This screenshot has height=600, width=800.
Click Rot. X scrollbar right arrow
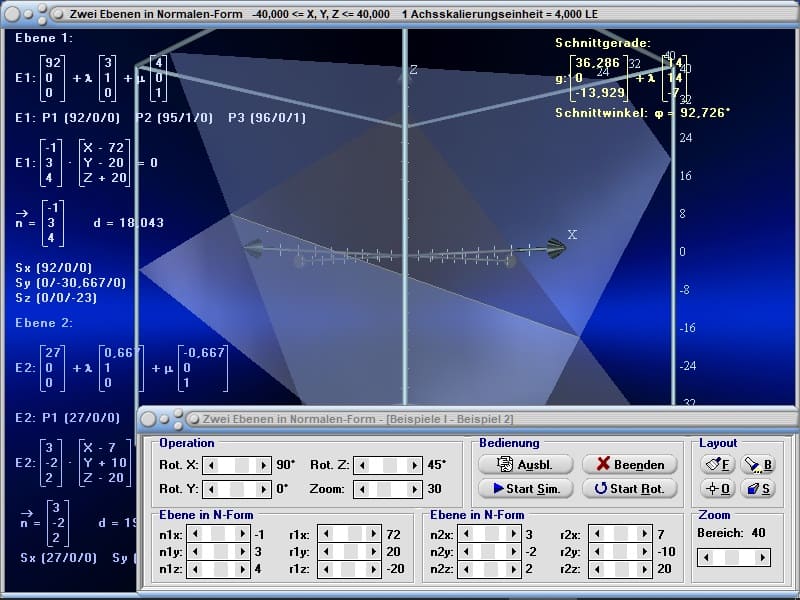[263, 465]
